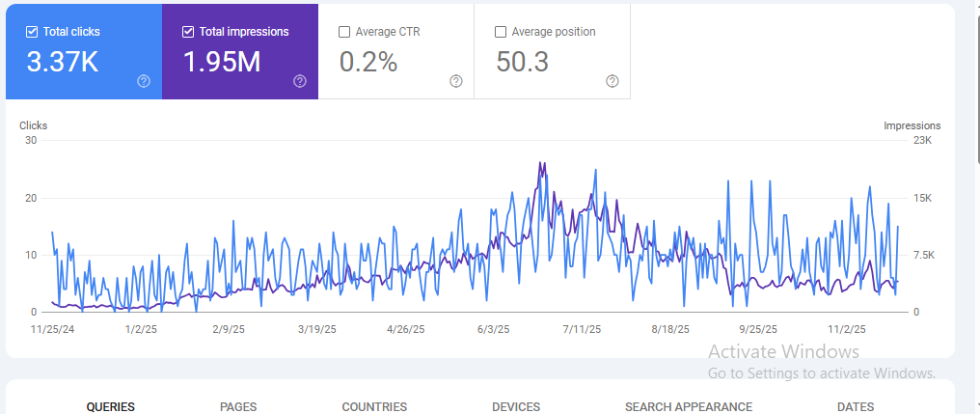Click the highest purple impressions peak in chart
Viewport: 980px width, 414px height.
tap(542, 163)
